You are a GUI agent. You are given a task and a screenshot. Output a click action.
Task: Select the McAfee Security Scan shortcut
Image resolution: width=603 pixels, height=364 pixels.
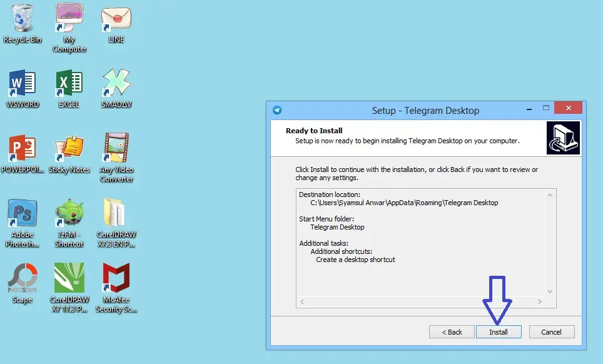tap(116, 288)
